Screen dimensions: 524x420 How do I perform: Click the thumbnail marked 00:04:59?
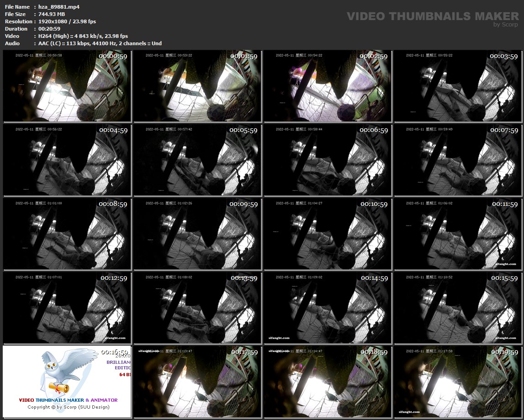tap(67, 160)
